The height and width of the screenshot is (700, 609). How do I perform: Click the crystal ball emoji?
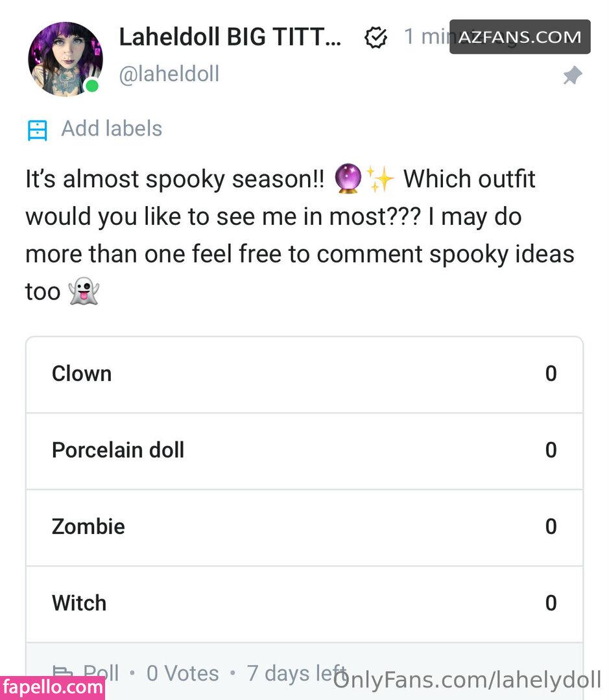pos(348,180)
